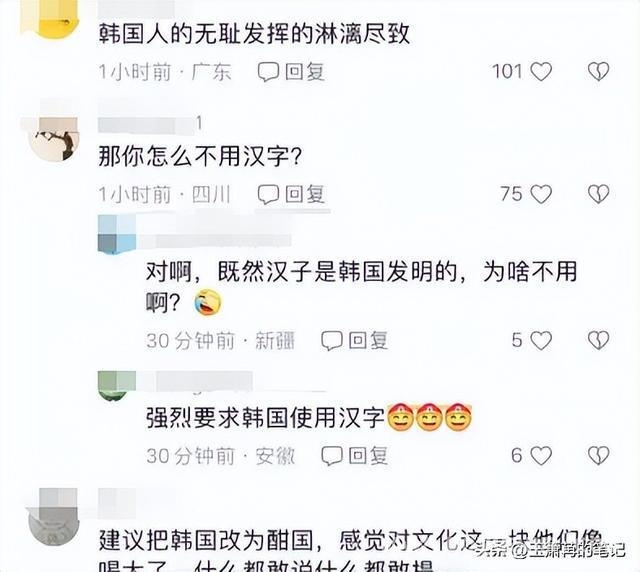
Task: Tap broken heart on the Sichuan comment
Action: pos(598,194)
